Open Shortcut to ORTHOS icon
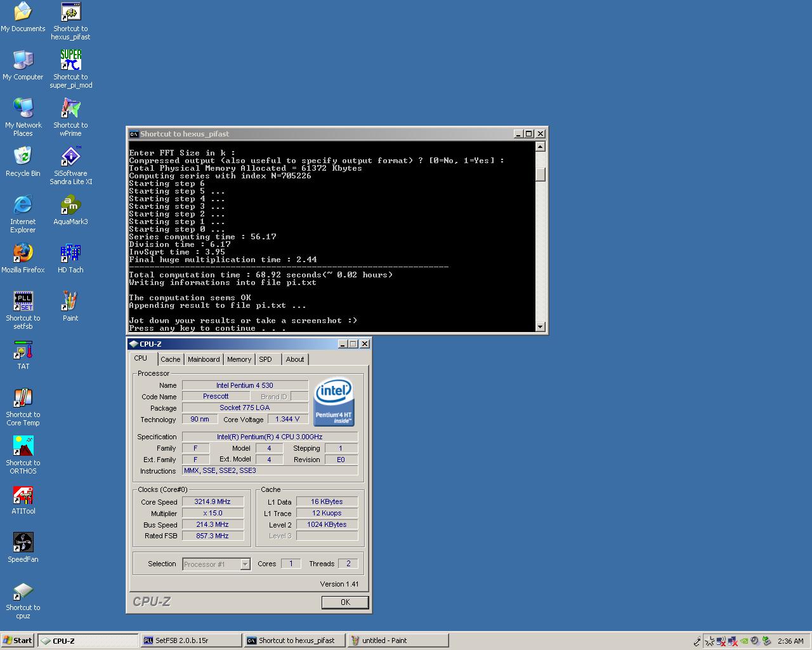The height and width of the screenshot is (650, 812). click(23, 455)
